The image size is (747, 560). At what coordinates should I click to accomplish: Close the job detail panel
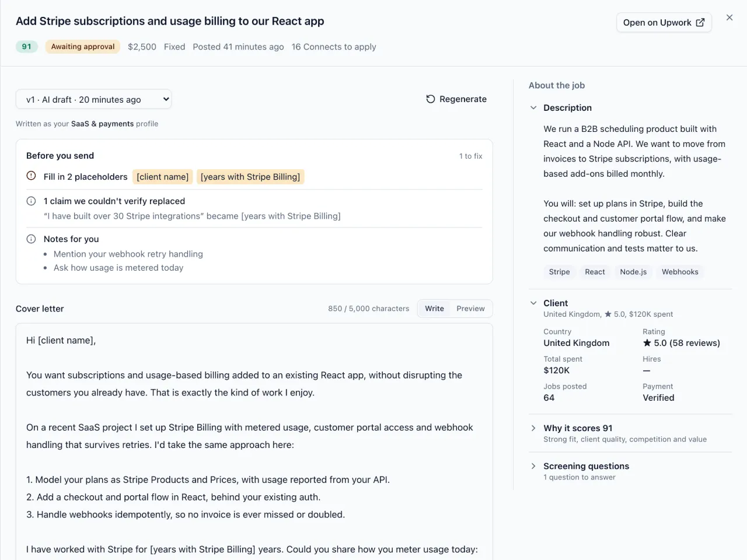(x=729, y=17)
